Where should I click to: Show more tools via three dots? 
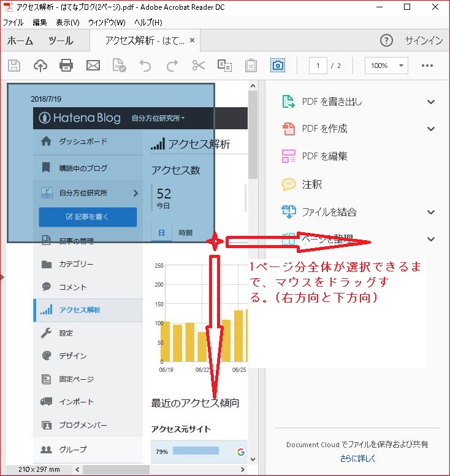click(427, 66)
